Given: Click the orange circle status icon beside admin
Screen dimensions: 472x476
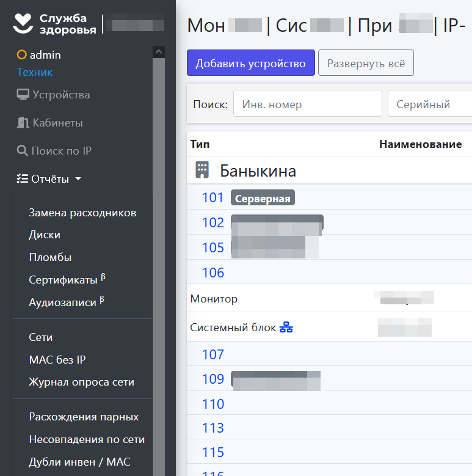Looking at the screenshot, I should click(x=21, y=54).
